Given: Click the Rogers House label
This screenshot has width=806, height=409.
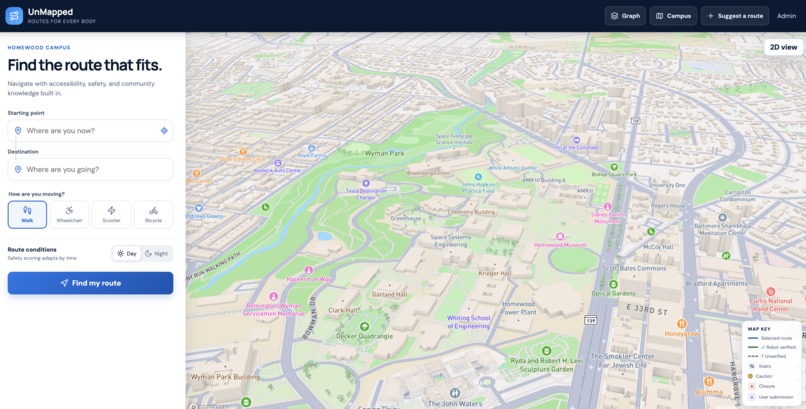Looking at the screenshot, I should click(668, 206).
